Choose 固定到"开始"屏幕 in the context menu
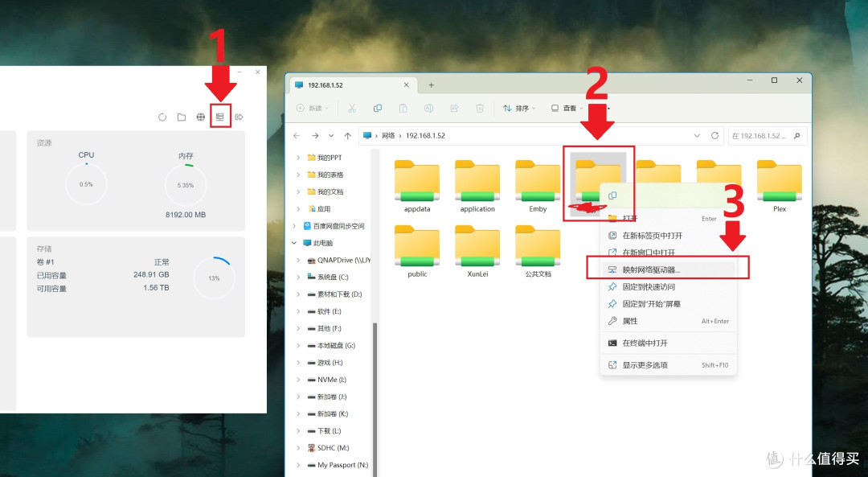The image size is (868, 477). click(668, 304)
